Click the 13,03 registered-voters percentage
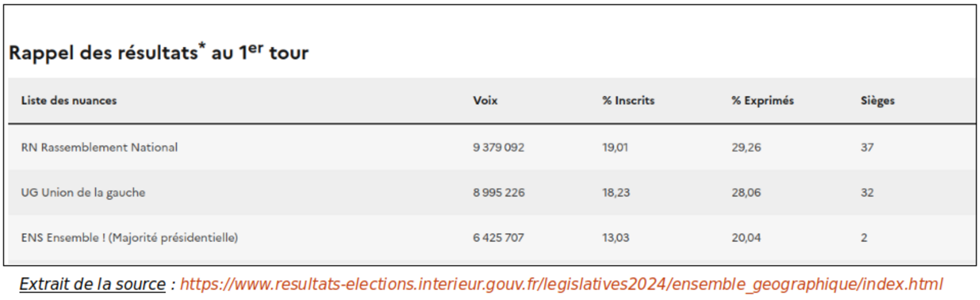This screenshot has width=980, height=300. 616,238
